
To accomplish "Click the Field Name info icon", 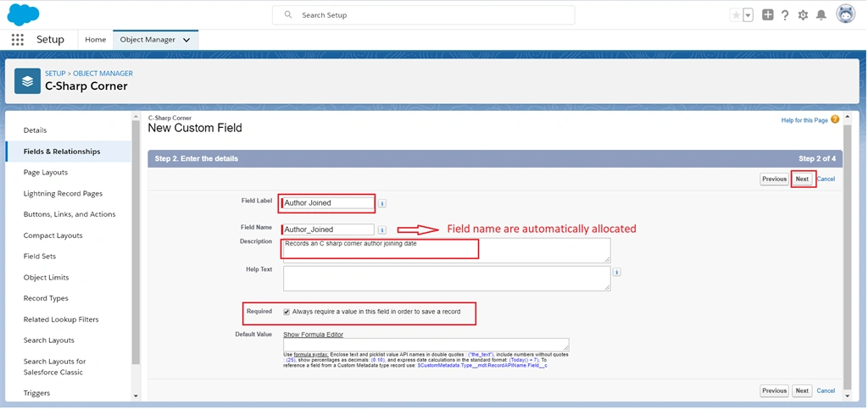I will [x=382, y=230].
